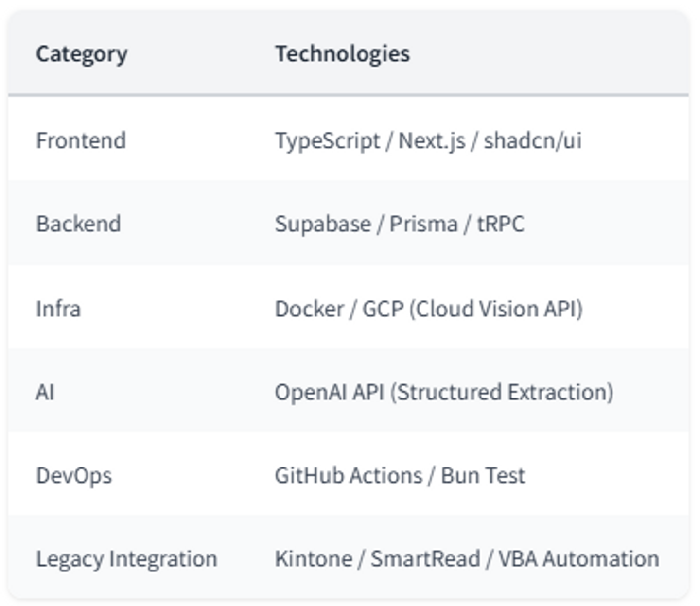Click the Technologies column header

[x=342, y=54]
